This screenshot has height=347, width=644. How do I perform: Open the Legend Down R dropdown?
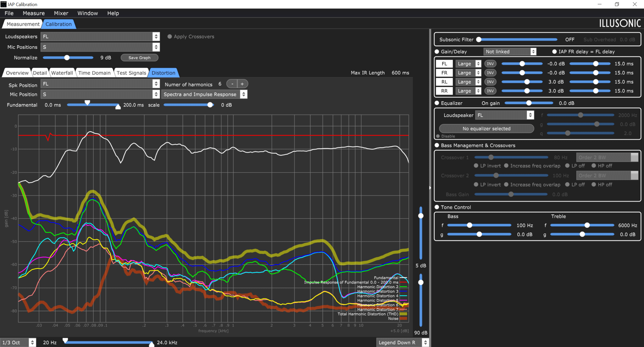(402, 343)
